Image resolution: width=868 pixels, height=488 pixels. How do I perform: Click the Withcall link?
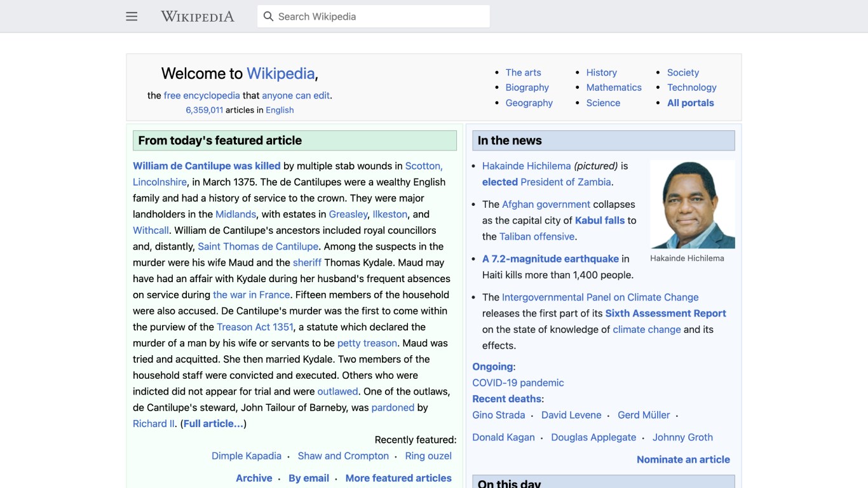pos(151,230)
